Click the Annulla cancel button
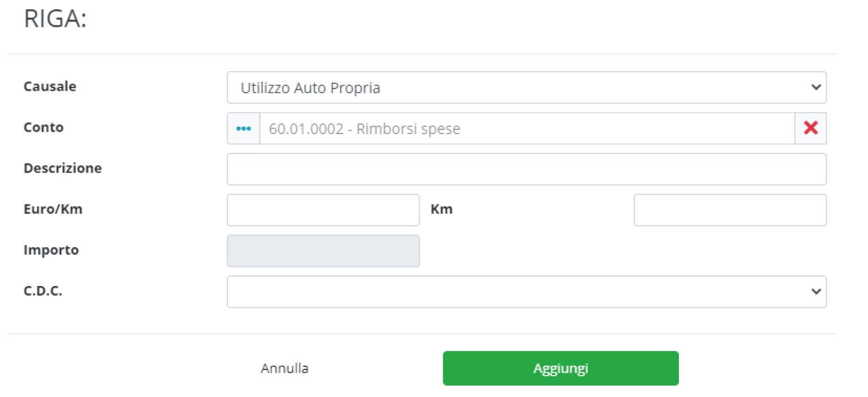The image size is (868, 397). 284,368
